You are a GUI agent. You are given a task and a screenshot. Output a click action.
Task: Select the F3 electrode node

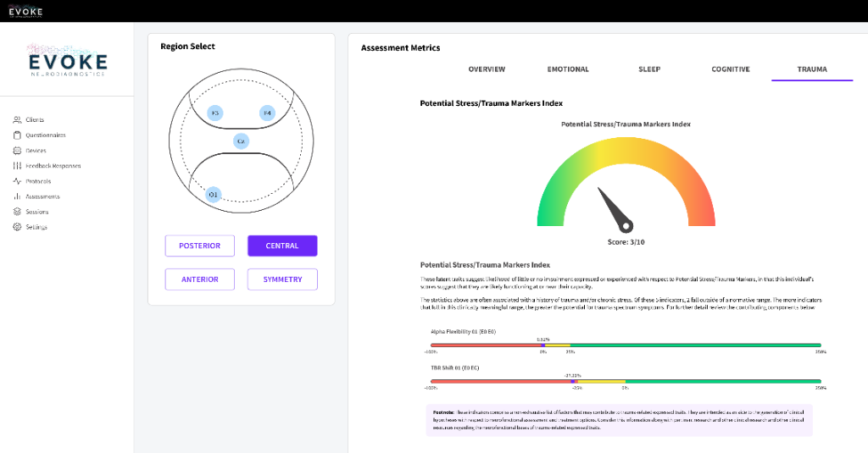pos(214,113)
